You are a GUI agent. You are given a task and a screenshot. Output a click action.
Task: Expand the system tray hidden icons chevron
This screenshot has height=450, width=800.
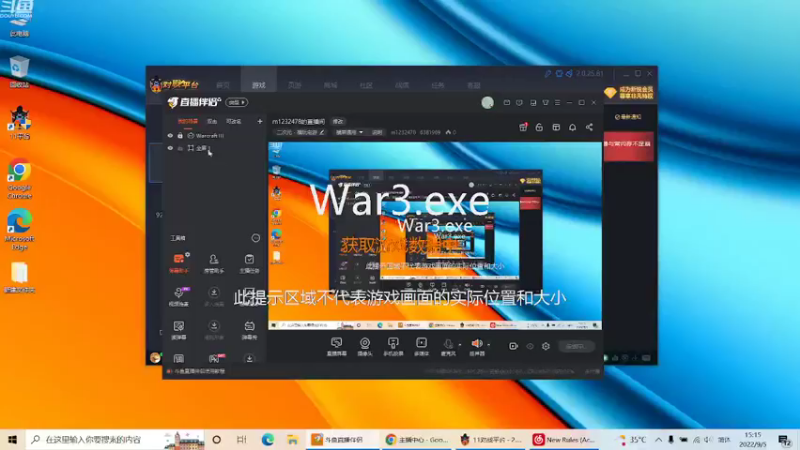point(658,440)
